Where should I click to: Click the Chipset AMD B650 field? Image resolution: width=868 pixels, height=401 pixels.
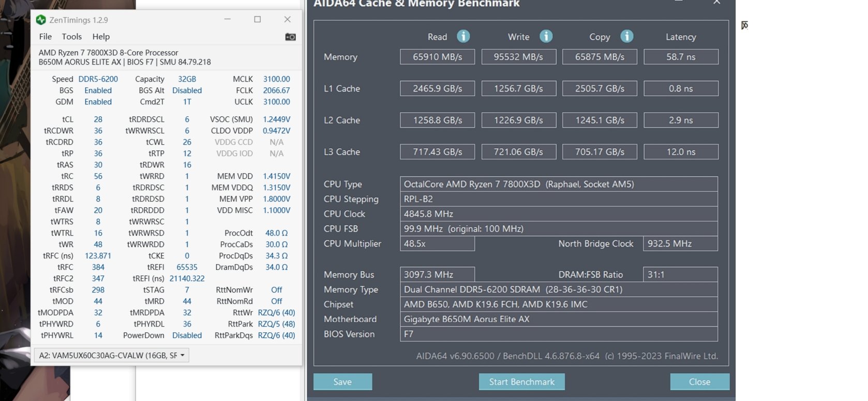tap(559, 304)
